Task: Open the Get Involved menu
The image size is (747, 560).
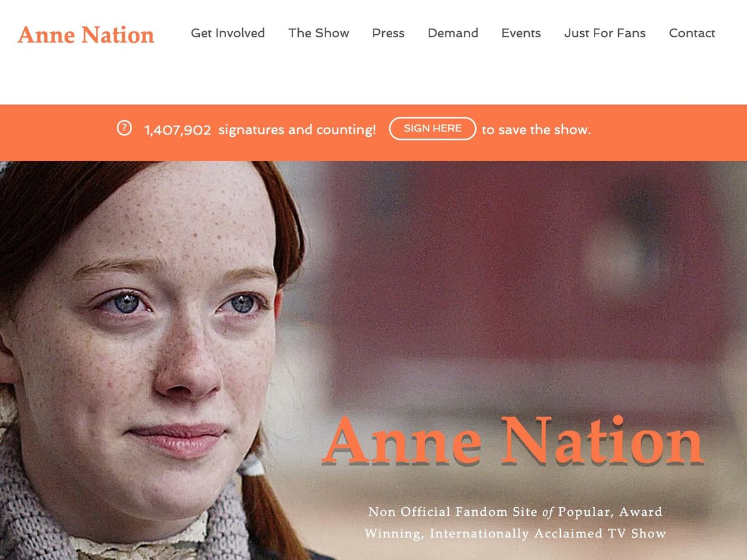Action: click(228, 33)
